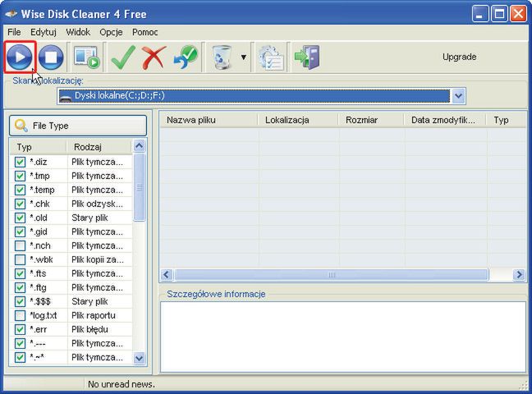This screenshot has height=394, width=532.
Task: Open the Widok menu
Action: coord(78,32)
